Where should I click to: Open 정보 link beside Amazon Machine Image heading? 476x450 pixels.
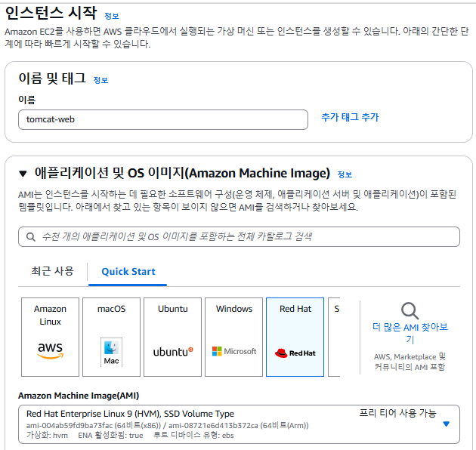click(x=345, y=174)
